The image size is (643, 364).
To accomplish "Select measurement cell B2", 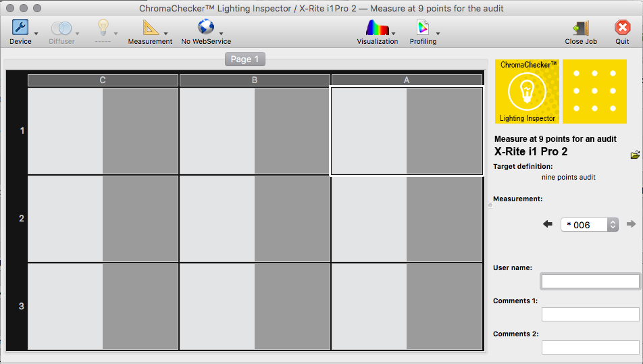I will point(255,219).
